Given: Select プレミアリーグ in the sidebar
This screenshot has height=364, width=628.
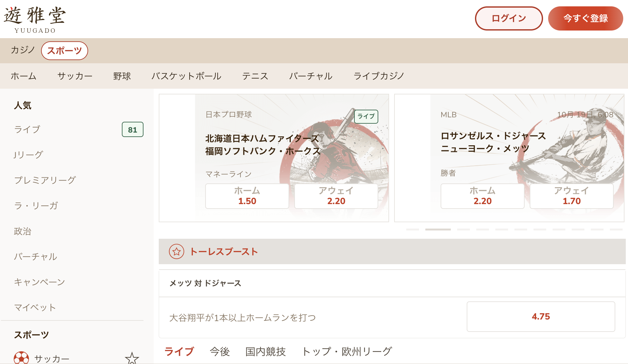Looking at the screenshot, I should (x=45, y=180).
